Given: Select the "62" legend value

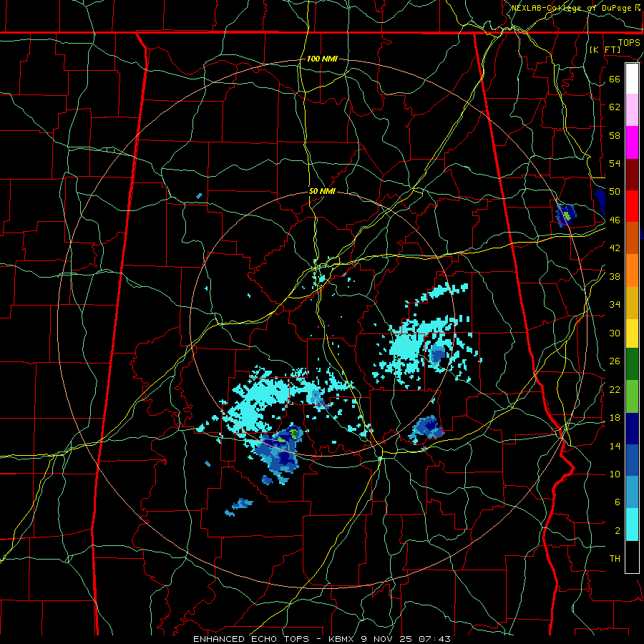Looking at the screenshot, I should (615, 107).
